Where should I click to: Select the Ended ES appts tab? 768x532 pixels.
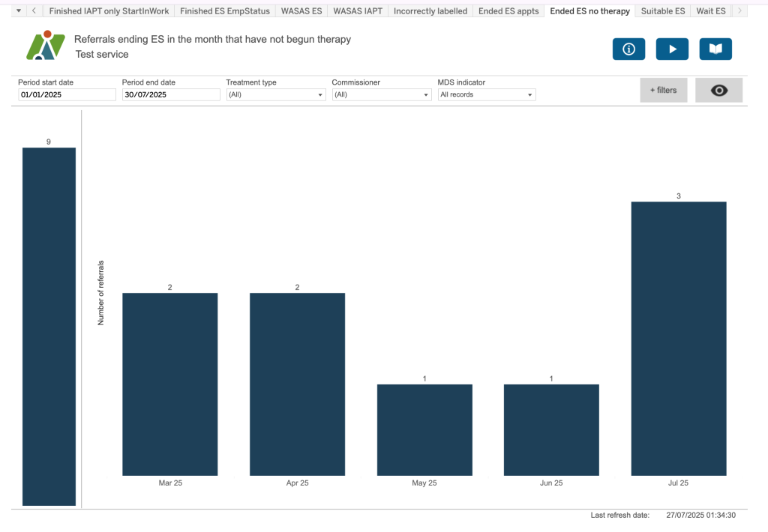(508, 11)
